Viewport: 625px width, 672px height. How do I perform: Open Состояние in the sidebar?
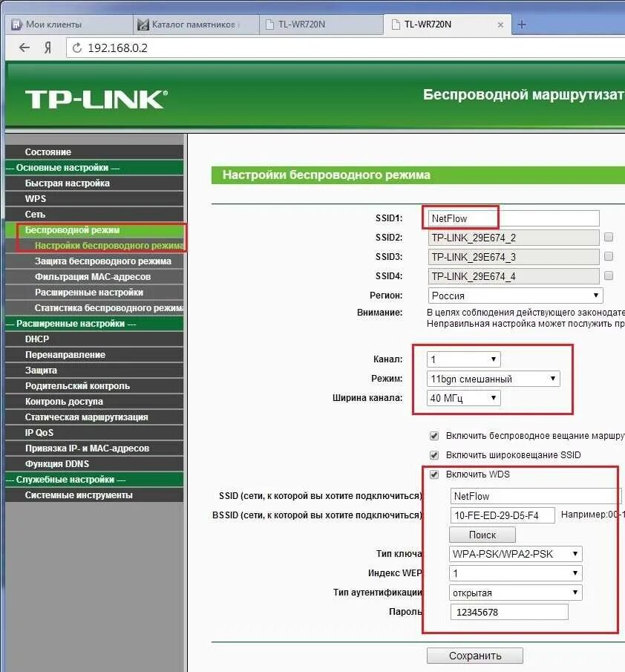click(x=94, y=151)
